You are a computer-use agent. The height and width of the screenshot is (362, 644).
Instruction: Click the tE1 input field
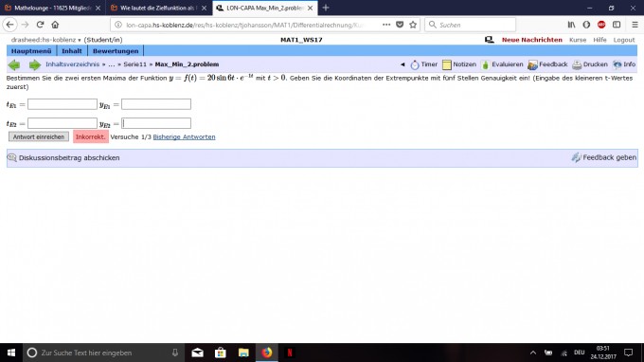63,104
